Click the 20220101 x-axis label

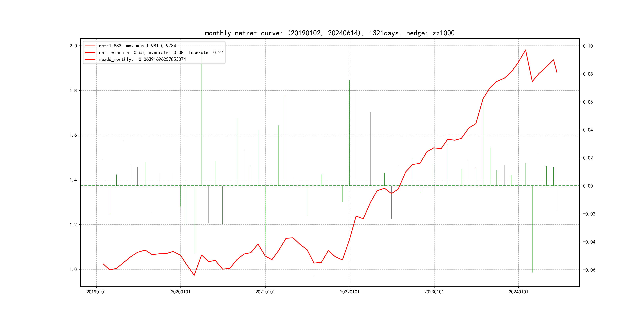349,292
